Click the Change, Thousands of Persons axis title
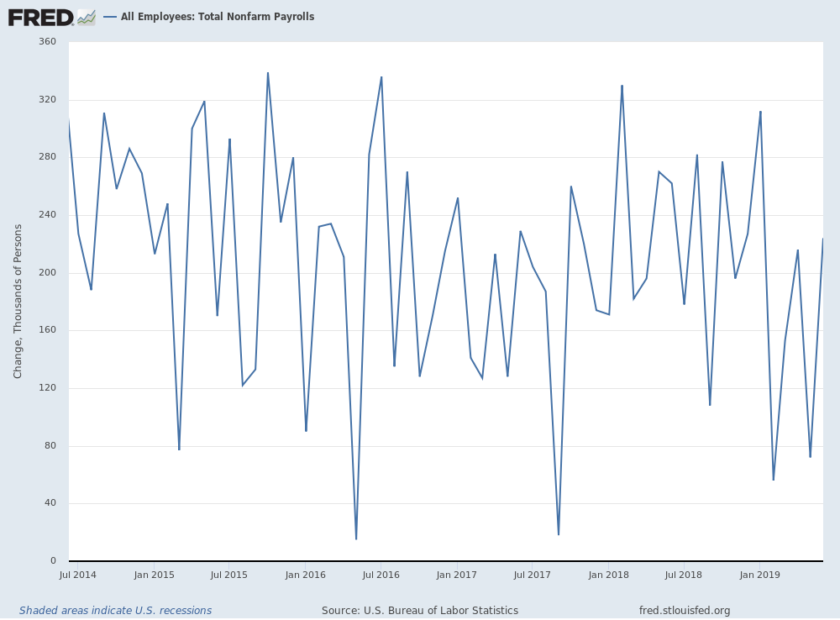Viewport: 840px width, 620px height. click(x=18, y=301)
